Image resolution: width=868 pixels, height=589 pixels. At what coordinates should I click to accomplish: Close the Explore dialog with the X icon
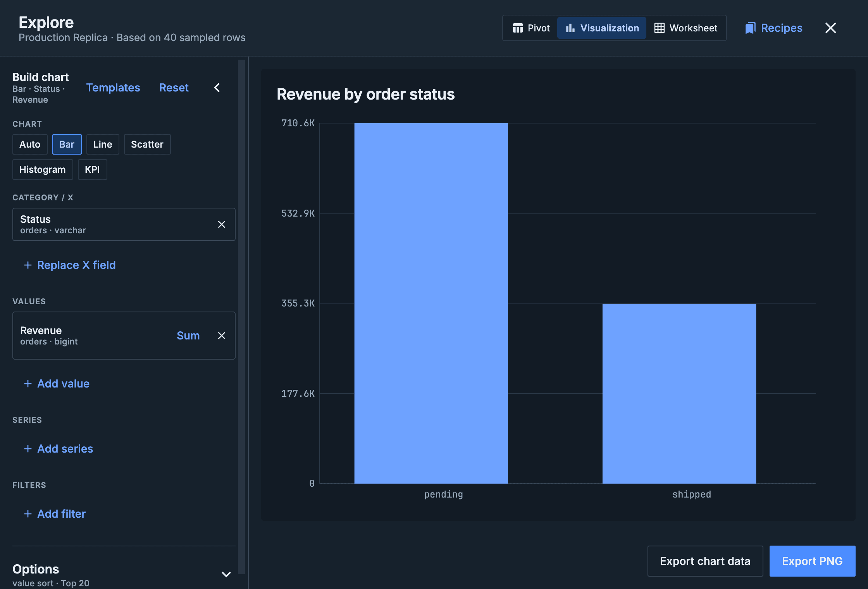(830, 28)
